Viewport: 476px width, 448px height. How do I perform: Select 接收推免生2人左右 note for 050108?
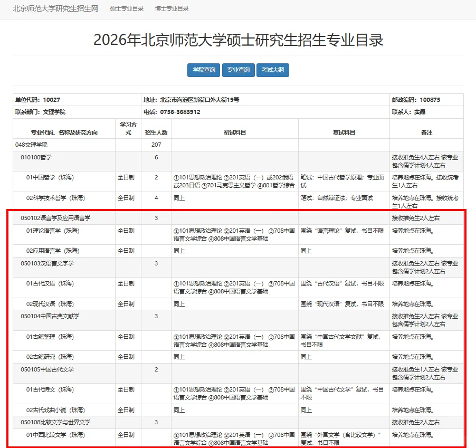pyautogui.click(x=416, y=423)
